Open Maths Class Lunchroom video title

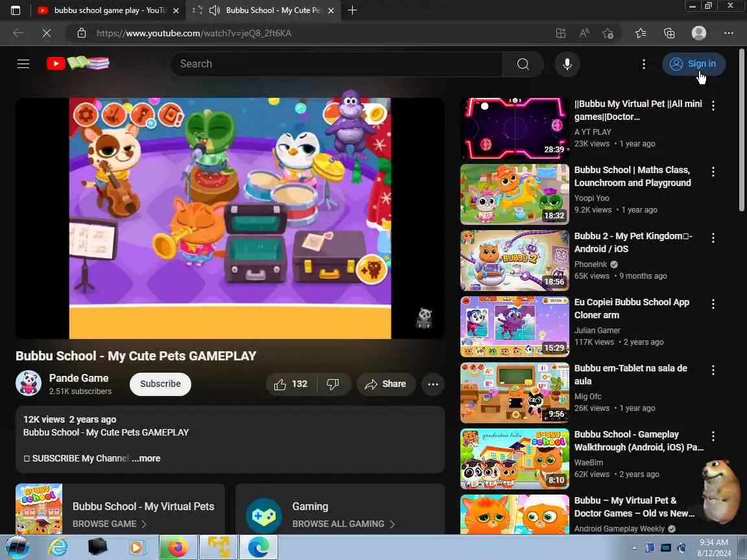pyautogui.click(x=633, y=176)
